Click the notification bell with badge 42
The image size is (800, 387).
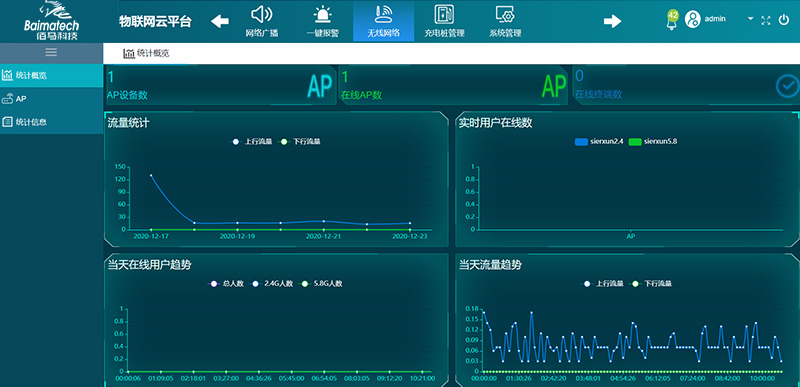click(672, 20)
